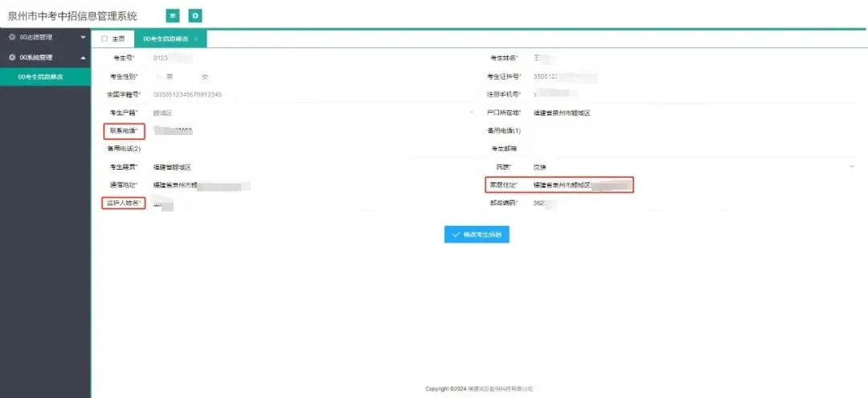
Task: Click the 通信地址 input field
Action: tap(313, 185)
